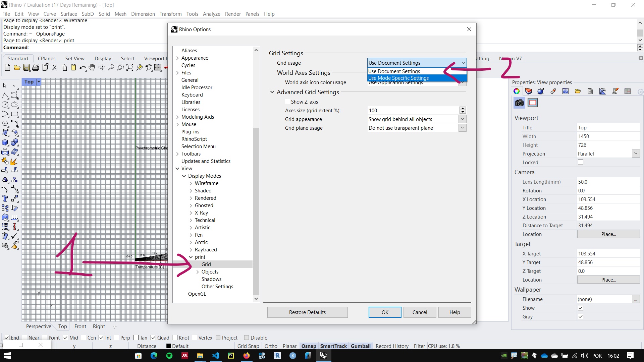644x362 pixels.
Task: Choose Use Document Settings list option
Action: 417,71
